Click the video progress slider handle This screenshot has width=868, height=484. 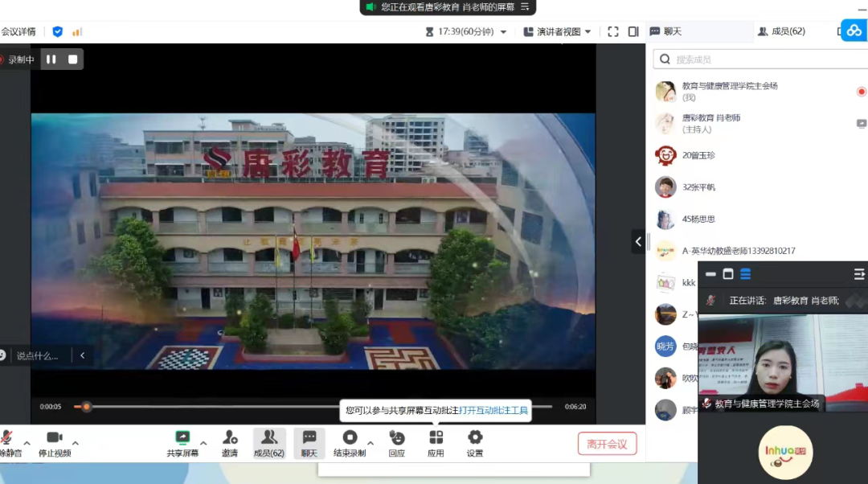point(87,407)
